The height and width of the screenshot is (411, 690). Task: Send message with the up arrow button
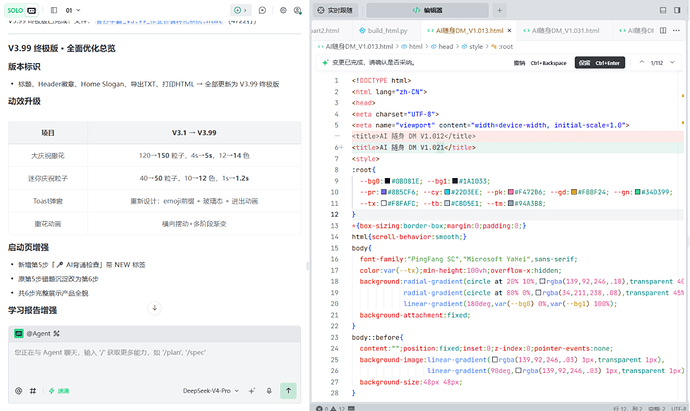(288, 391)
